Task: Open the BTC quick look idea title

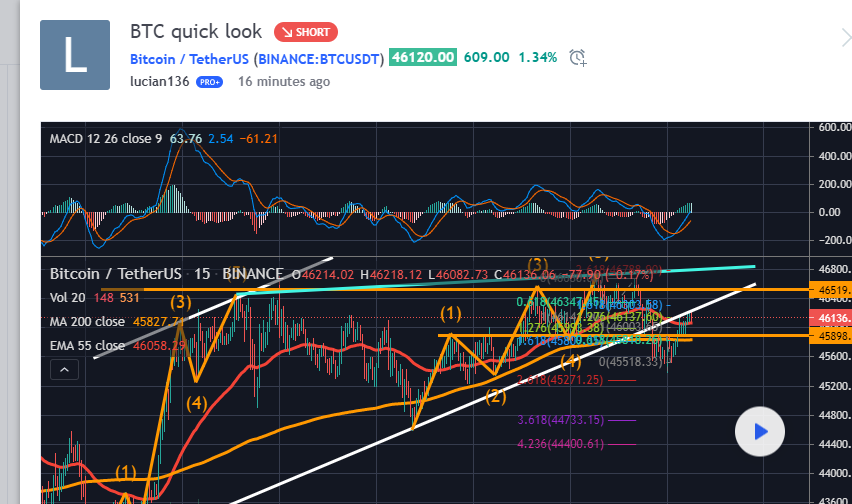Action: tap(196, 32)
